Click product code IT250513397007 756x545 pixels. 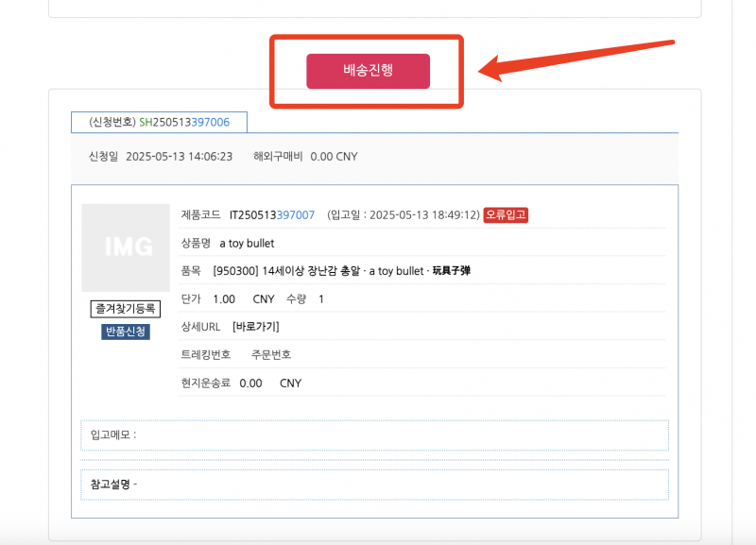272,215
